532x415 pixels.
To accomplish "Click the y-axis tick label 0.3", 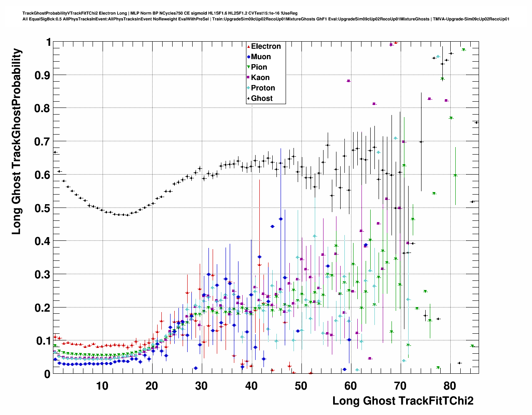I will point(42,275).
